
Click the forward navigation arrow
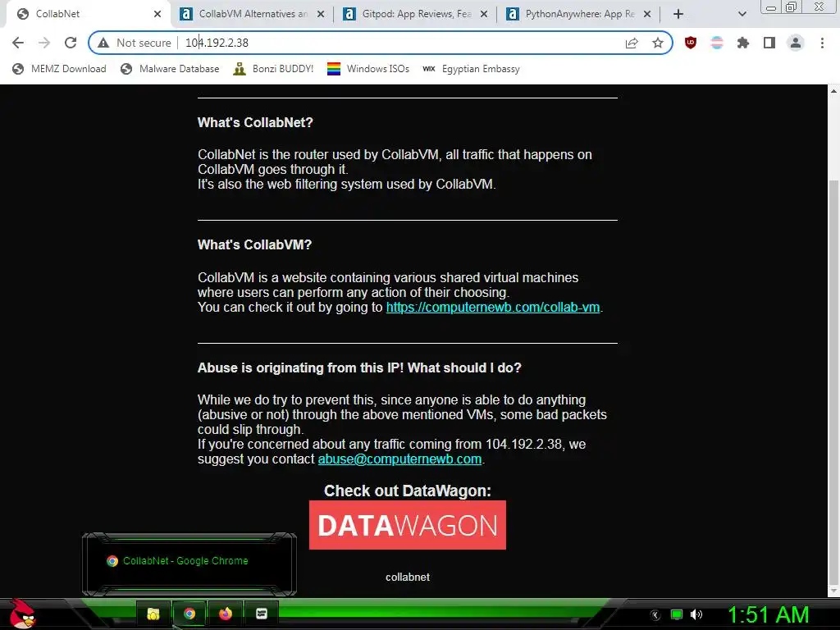pos(44,43)
